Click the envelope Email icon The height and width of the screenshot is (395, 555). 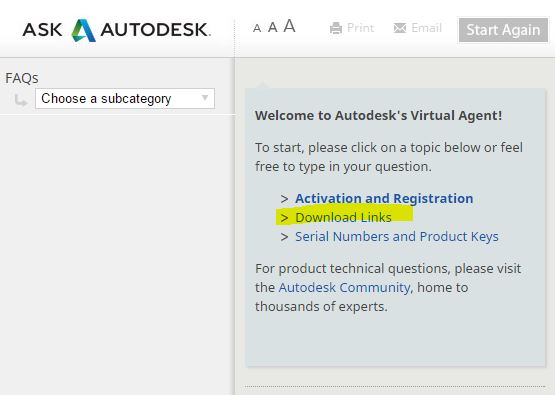(x=400, y=28)
